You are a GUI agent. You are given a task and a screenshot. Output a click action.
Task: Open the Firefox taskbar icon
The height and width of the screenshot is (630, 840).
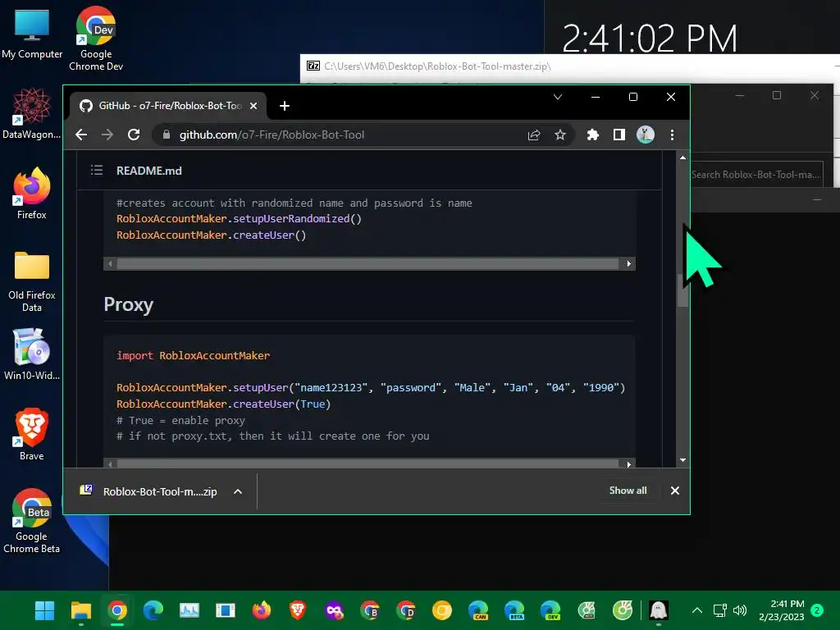(x=262, y=610)
